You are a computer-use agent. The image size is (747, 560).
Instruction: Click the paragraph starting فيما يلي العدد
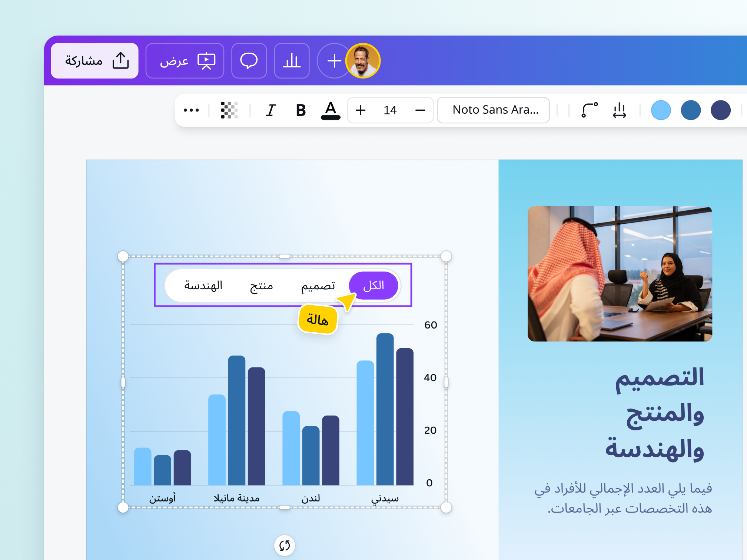pos(623,498)
